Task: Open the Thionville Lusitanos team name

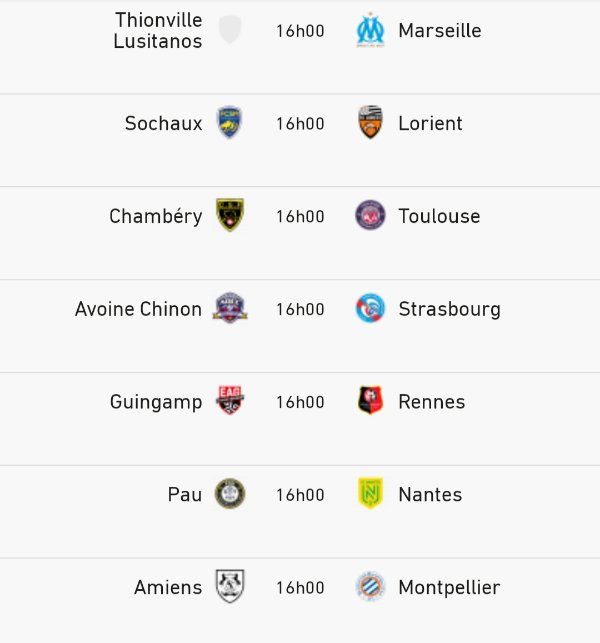Action: (158, 30)
